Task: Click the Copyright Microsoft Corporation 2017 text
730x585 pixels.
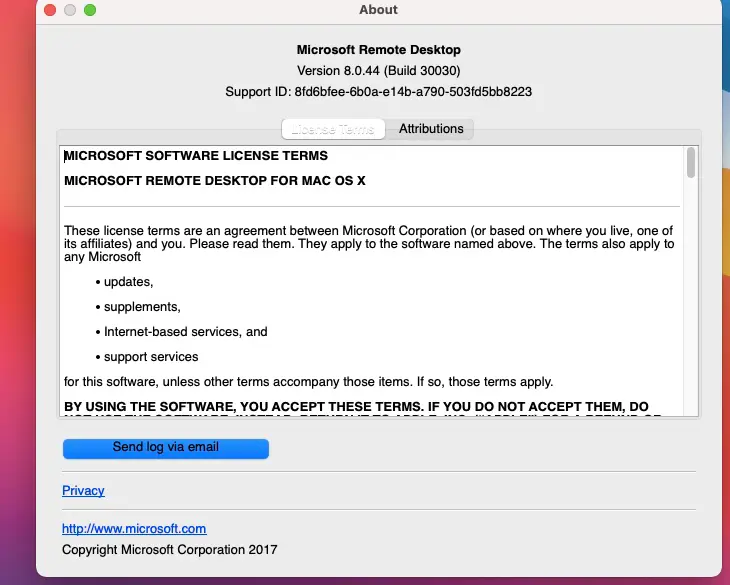Action: [169, 550]
